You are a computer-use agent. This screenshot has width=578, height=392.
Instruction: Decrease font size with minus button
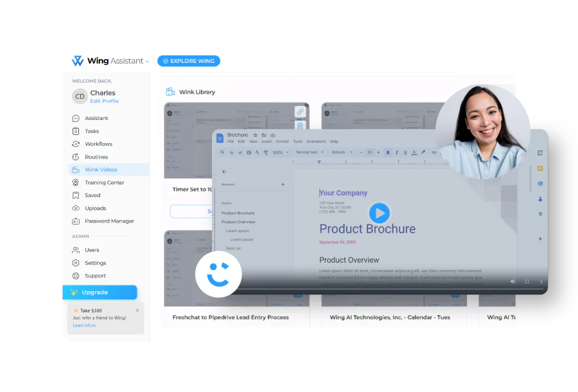pos(361,152)
